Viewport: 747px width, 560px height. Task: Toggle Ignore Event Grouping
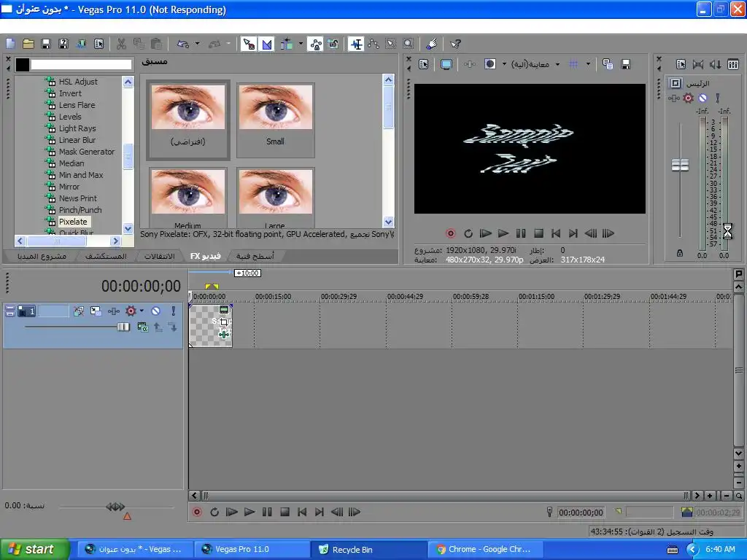[x=333, y=44]
